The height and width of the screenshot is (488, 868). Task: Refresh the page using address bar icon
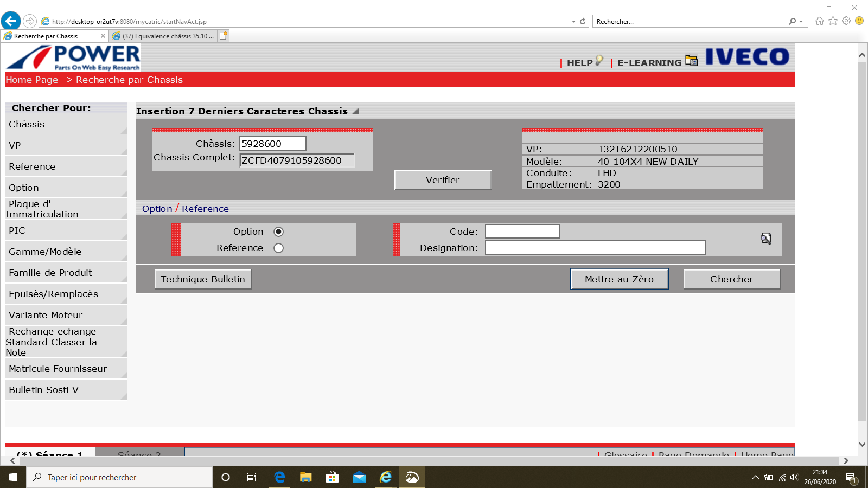coord(583,22)
